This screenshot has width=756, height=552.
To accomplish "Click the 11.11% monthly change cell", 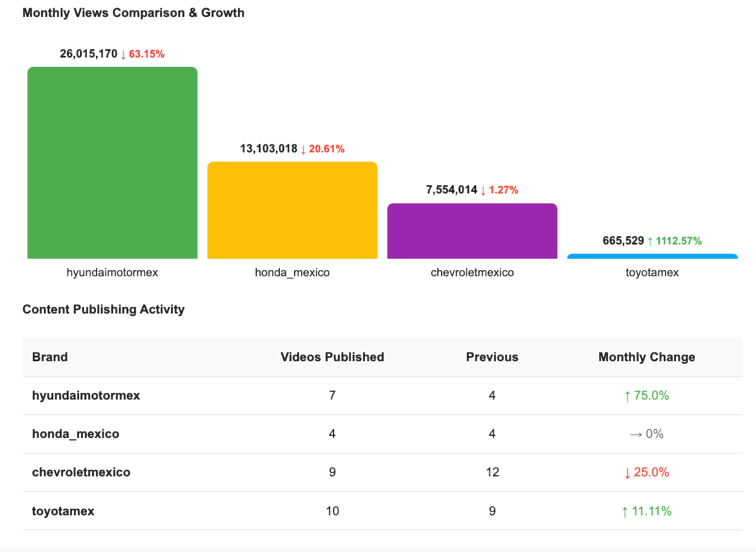I will coord(647,511).
